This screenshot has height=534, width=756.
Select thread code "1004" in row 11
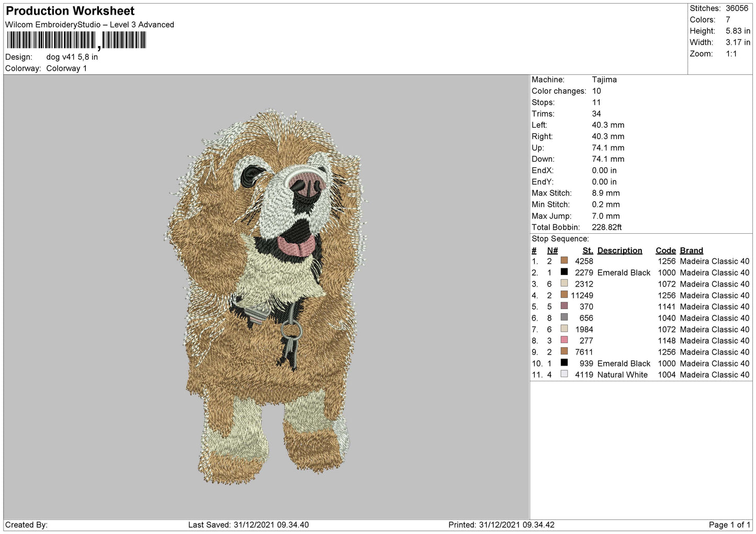pos(667,375)
